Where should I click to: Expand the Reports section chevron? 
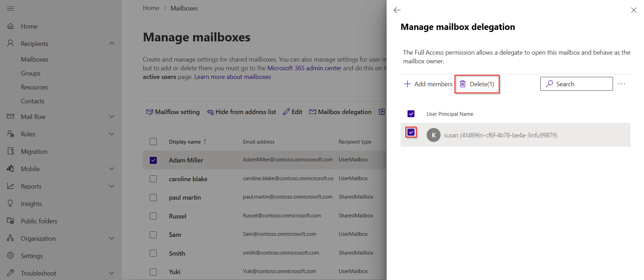(x=112, y=186)
